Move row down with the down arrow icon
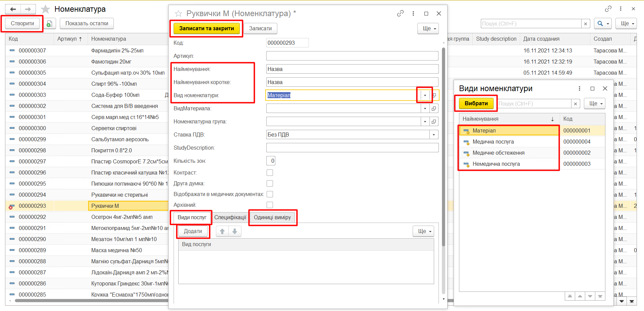Viewport: 644px width, 311px height. click(x=235, y=231)
